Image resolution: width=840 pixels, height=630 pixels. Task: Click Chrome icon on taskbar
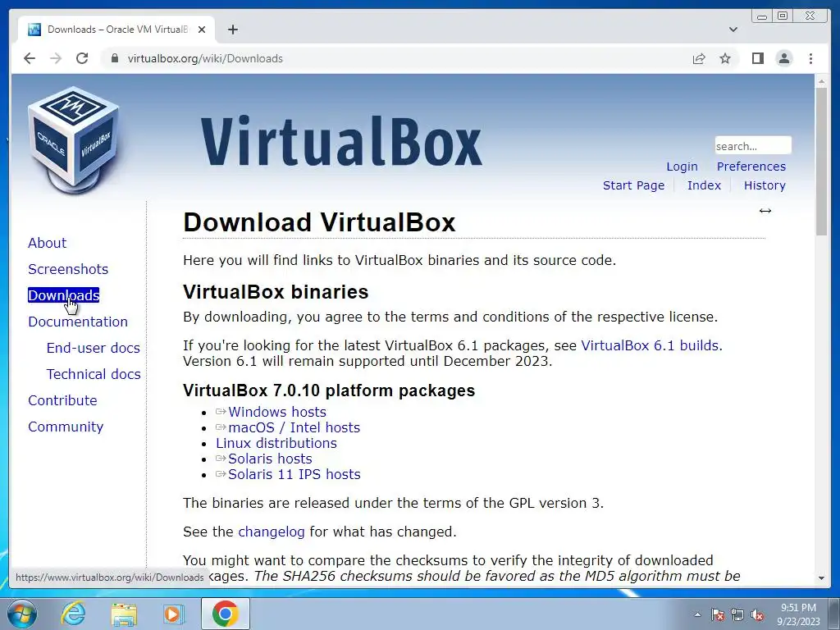point(225,614)
